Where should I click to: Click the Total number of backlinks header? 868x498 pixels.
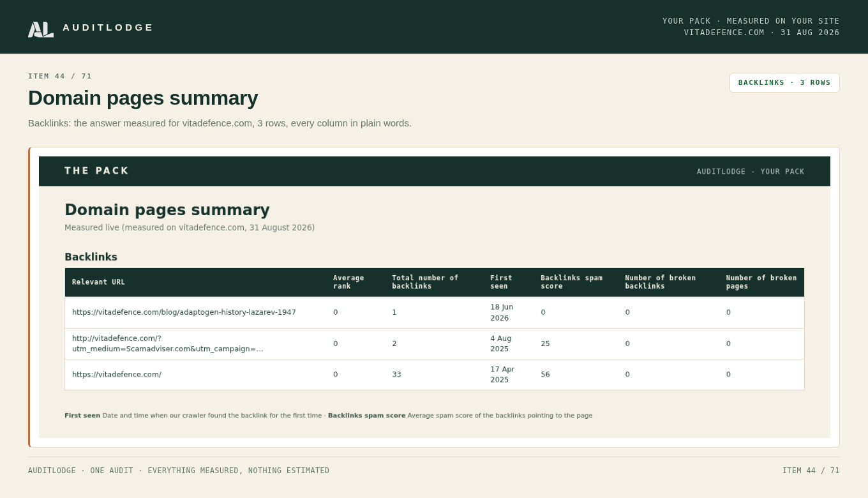click(425, 282)
